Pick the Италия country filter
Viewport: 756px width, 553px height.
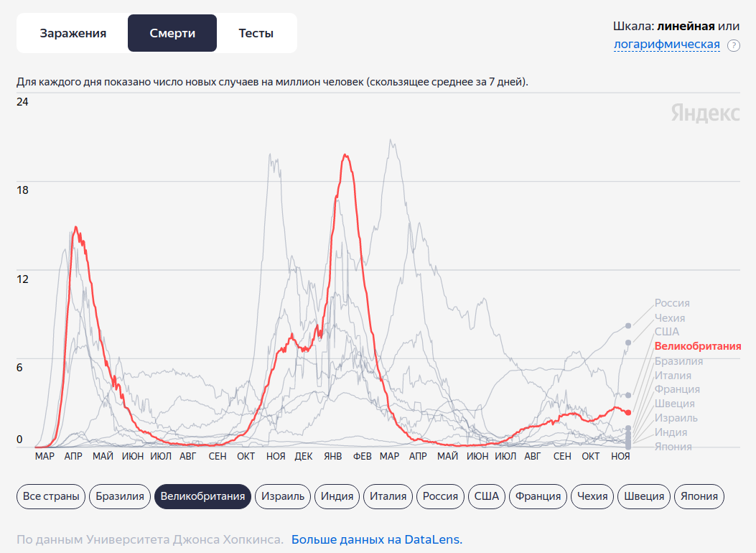coord(388,496)
